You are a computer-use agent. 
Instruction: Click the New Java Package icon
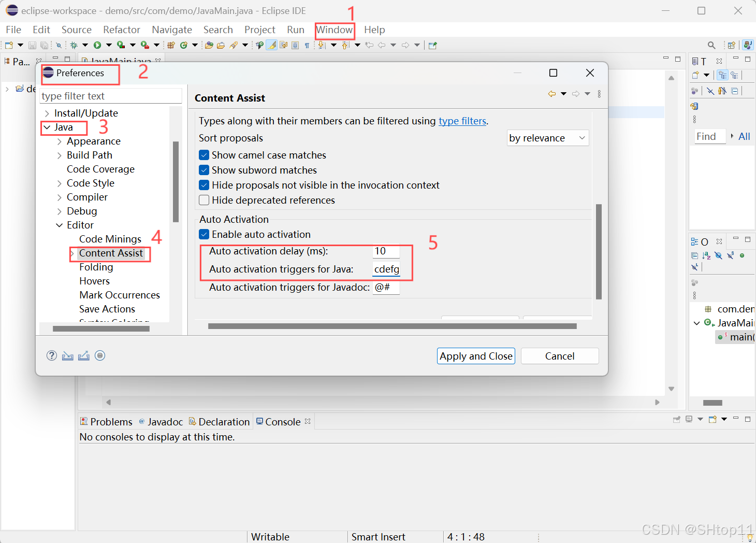tap(171, 45)
